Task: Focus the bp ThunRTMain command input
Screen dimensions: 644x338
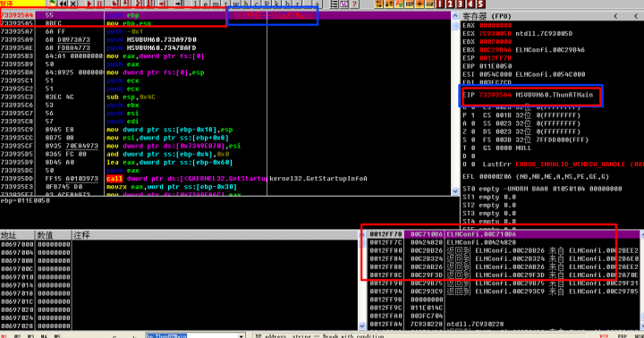Action: (x=191, y=336)
